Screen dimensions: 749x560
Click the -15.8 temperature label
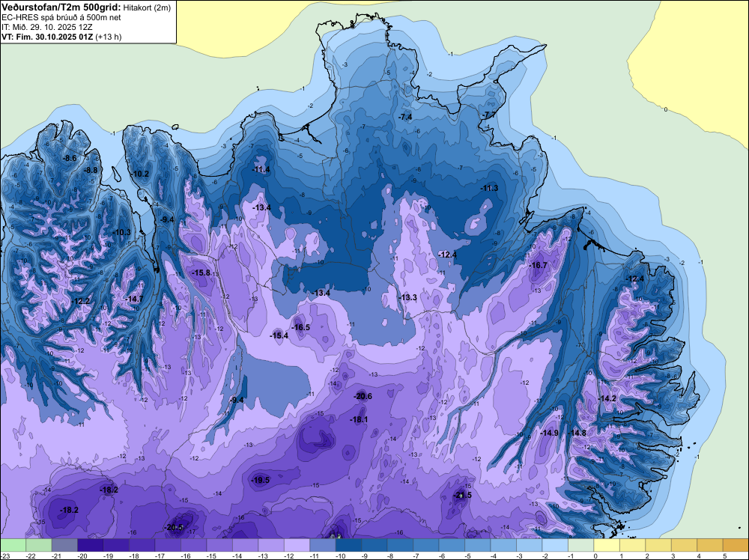pos(201,273)
